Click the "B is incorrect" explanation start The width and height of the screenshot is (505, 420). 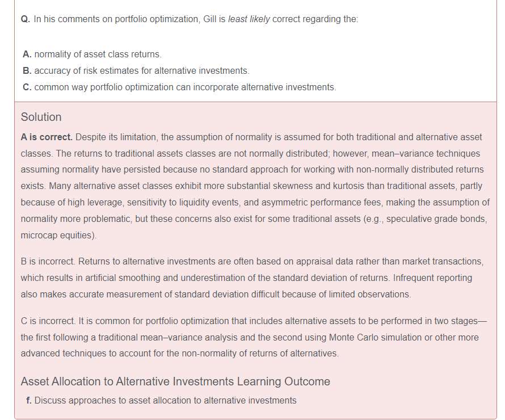[x=47, y=262]
